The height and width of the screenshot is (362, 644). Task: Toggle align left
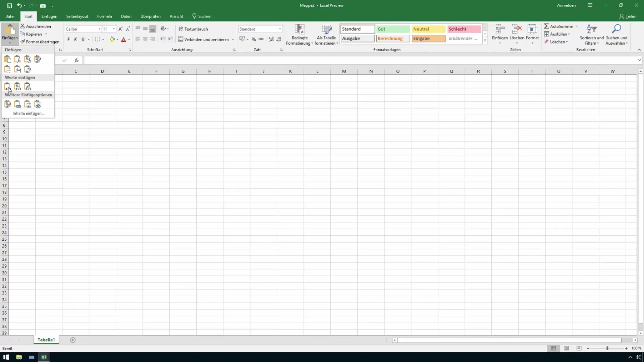tap(138, 39)
